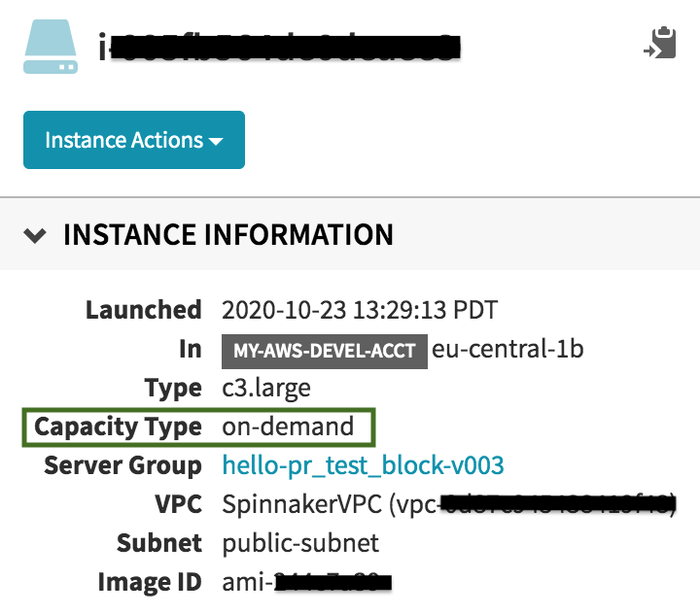The height and width of the screenshot is (614, 700).
Task: Click the MY-AWS-DEVEL-ACCT account badge
Action: (325, 351)
